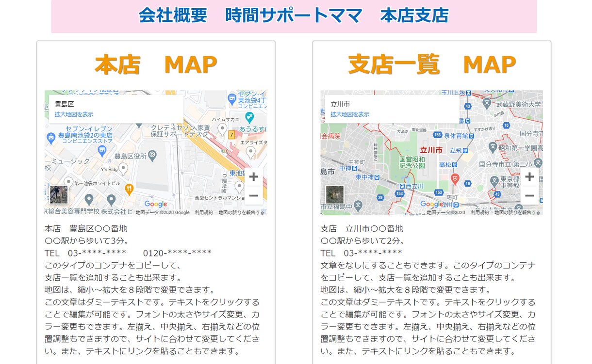Click the 会社概要 時間サポートママ 本店支店 banner title
Image resolution: width=592 pixels, height=364 pixels.
pos(294,16)
